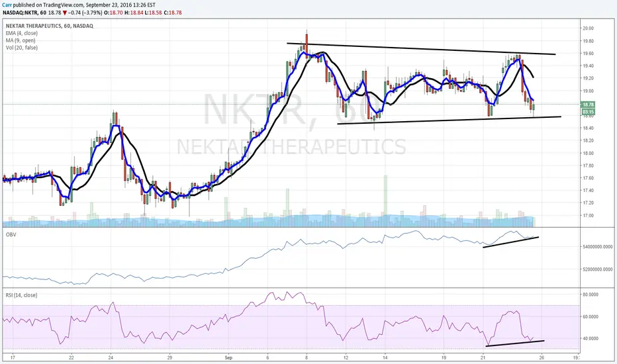617x364 pixels.
Task: Click the 'September 23, 2016 13:26 EST' timestamp
Action: tap(120, 5)
